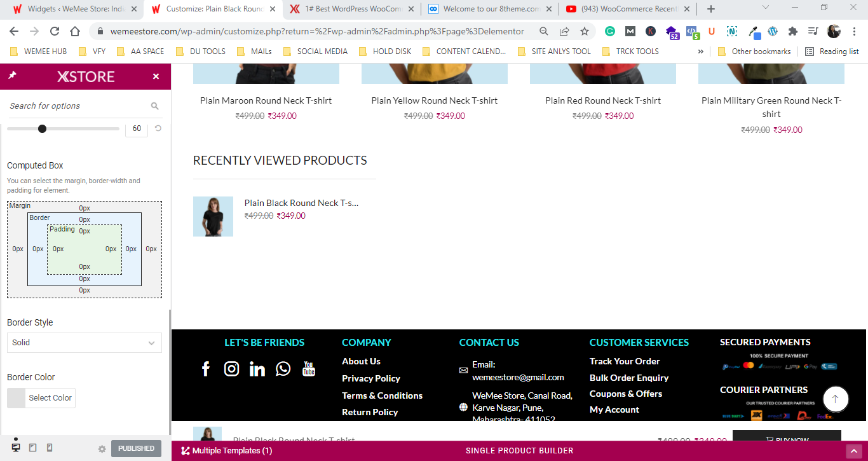
Task: Open the About Us footer link
Action: click(361, 361)
